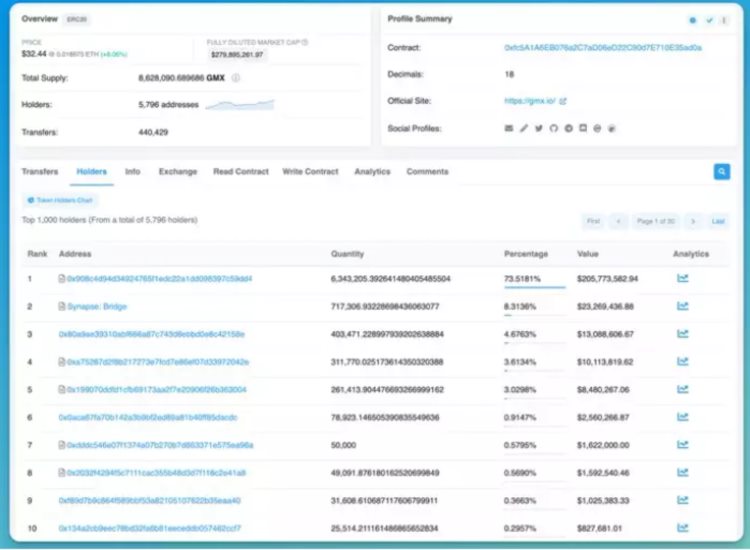Click the checkmark icon in Profile Summary header
Viewport: 750px width, 550px height.
pyautogui.click(x=709, y=20)
